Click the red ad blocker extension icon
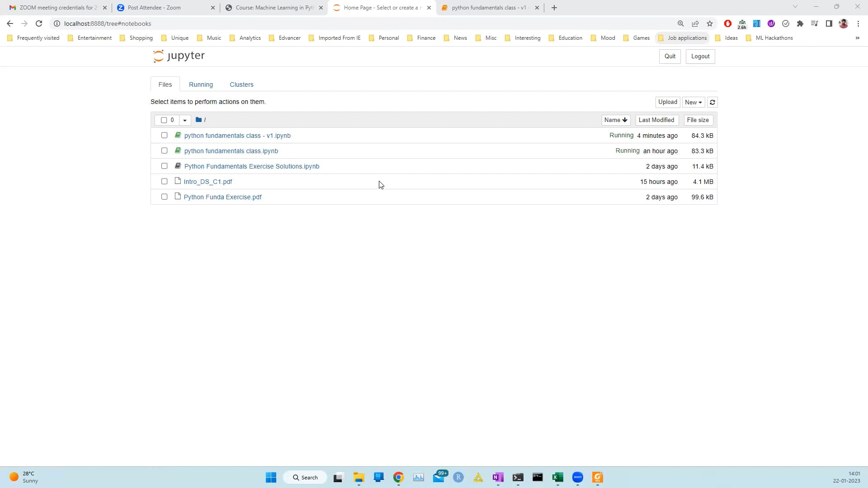This screenshot has width=868, height=488. point(727,23)
